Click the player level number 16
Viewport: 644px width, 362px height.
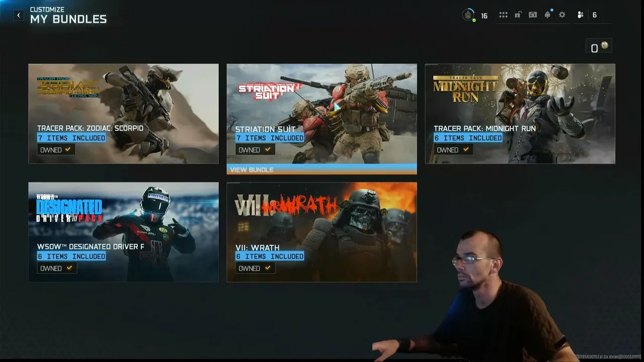point(484,16)
